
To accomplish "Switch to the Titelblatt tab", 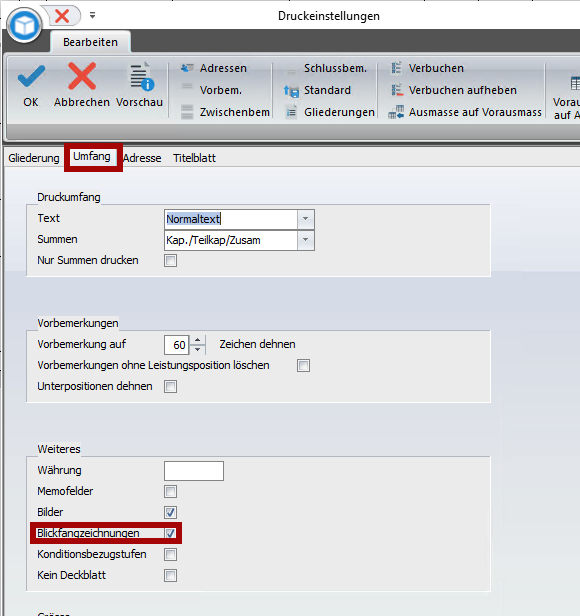I will 195,158.
